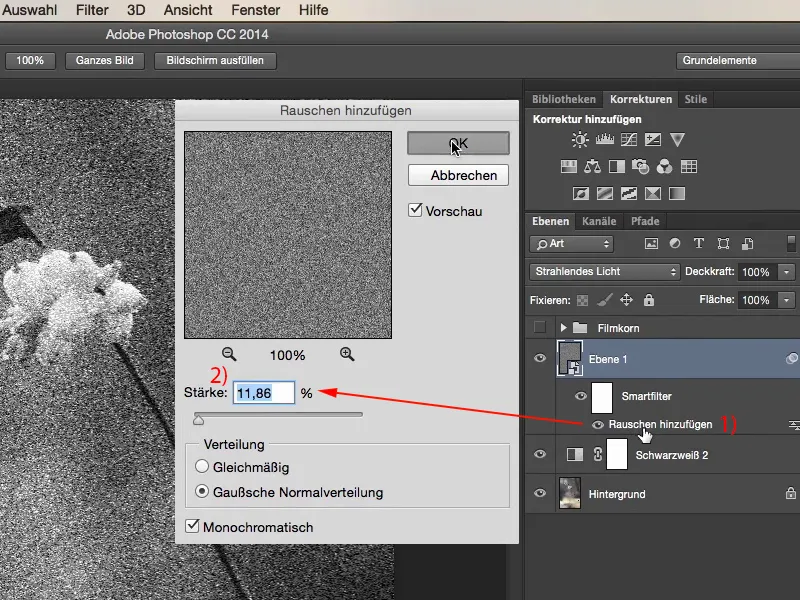The height and width of the screenshot is (600, 800).
Task: Add a Threshold adjustment
Action: [629, 193]
